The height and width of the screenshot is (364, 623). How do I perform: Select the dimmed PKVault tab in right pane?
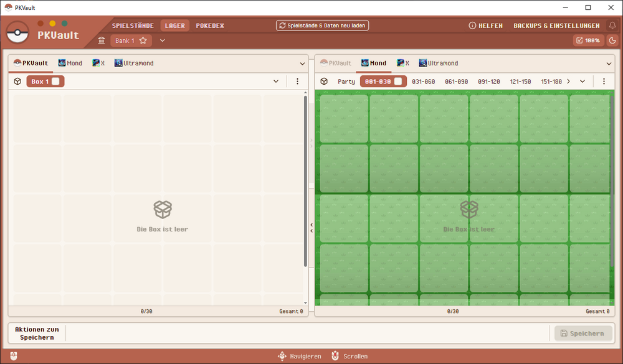tap(336, 63)
